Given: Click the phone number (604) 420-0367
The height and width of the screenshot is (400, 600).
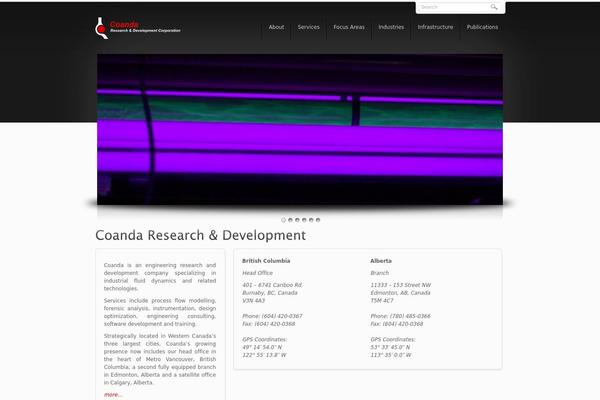Looking at the screenshot, I should (282, 316).
